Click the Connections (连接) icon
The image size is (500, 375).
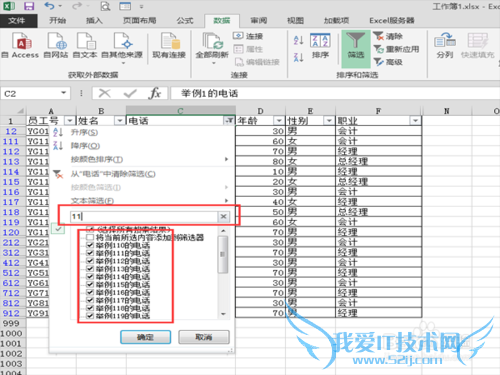(248, 36)
